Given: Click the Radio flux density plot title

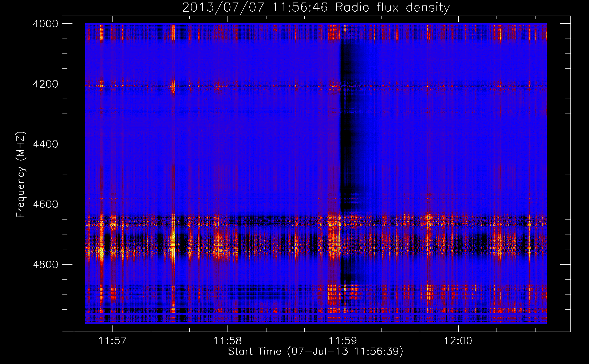Looking at the screenshot, I should tap(392, 8).
